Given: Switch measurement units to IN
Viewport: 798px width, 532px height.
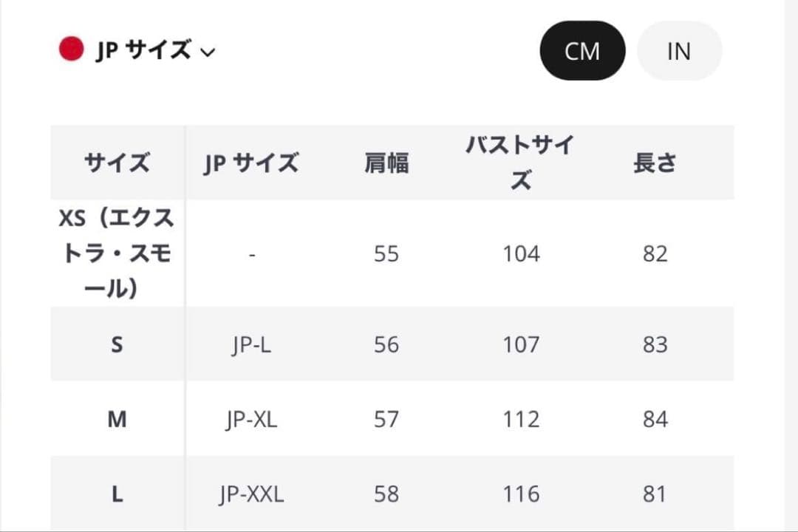Looking at the screenshot, I should click(678, 50).
